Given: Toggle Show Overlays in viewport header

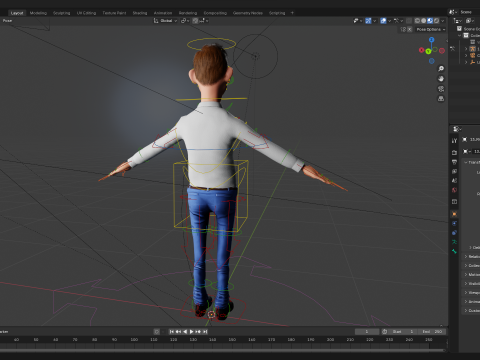Looking at the screenshot, I should [x=383, y=21].
